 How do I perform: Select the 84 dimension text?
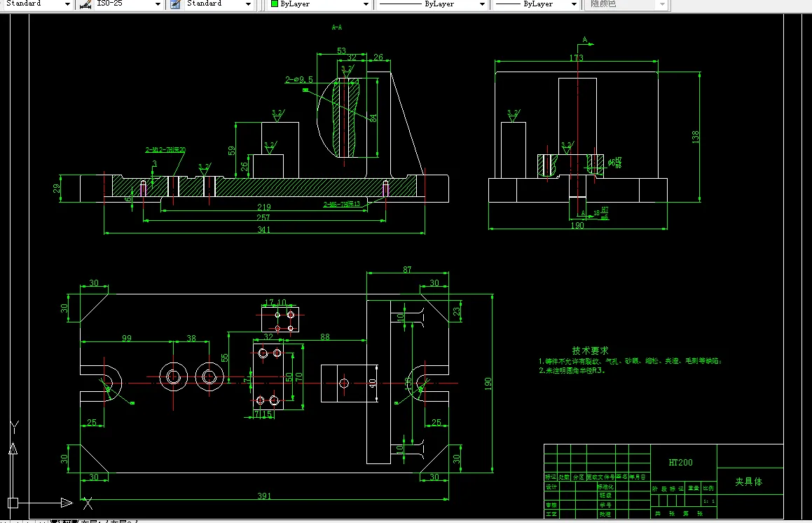pyautogui.click(x=373, y=118)
